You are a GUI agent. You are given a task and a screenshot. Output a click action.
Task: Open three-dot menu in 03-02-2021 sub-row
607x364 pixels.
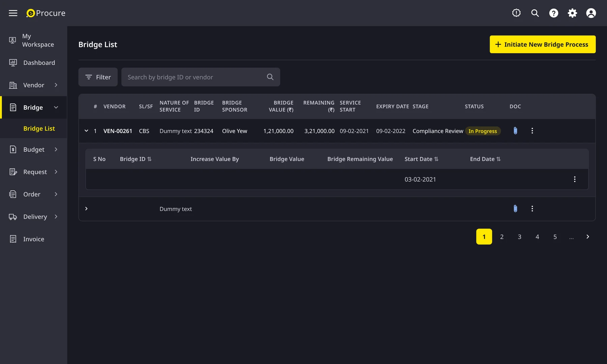(x=575, y=179)
